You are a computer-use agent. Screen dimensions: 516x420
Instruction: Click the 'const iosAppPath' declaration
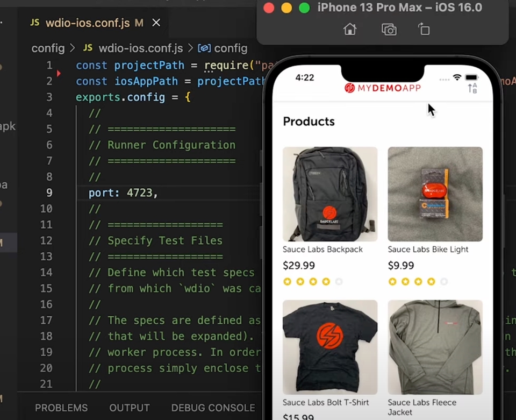point(127,81)
